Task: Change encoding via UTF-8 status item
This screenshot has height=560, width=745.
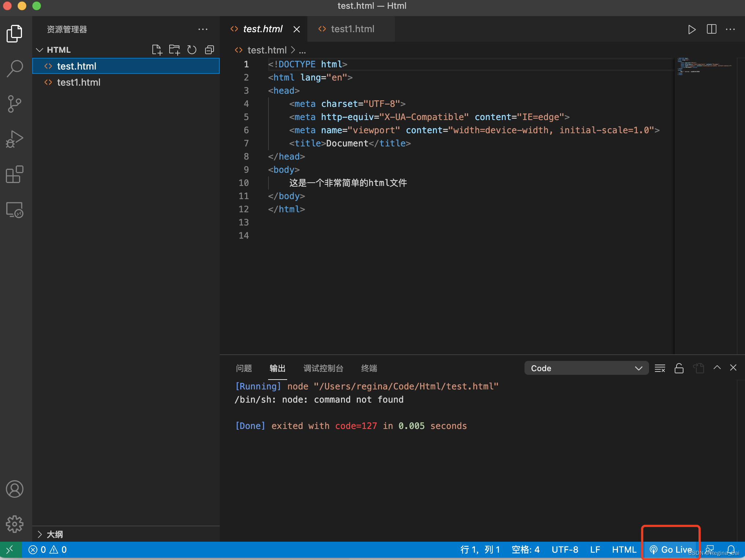Action: pos(565,550)
